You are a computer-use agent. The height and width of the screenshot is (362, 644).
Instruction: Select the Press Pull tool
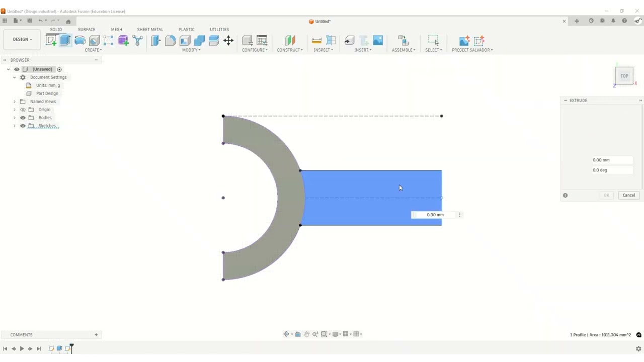[155, 41]
